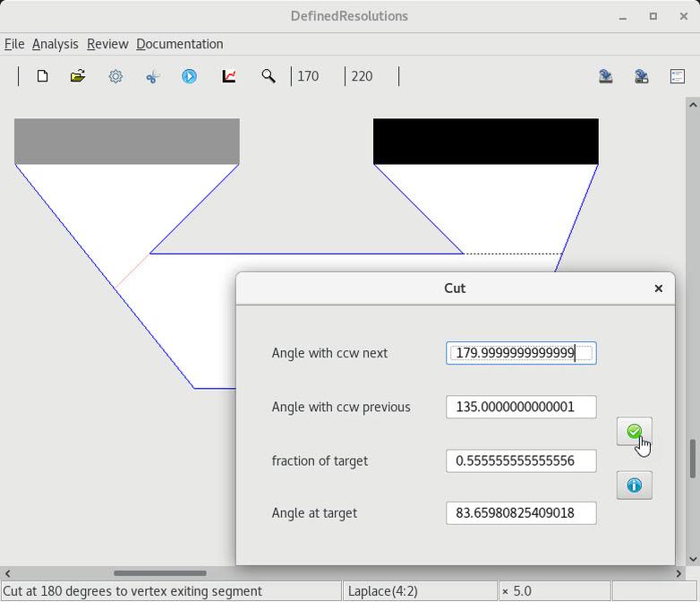Open the Review menu

[x=107, y=44]
